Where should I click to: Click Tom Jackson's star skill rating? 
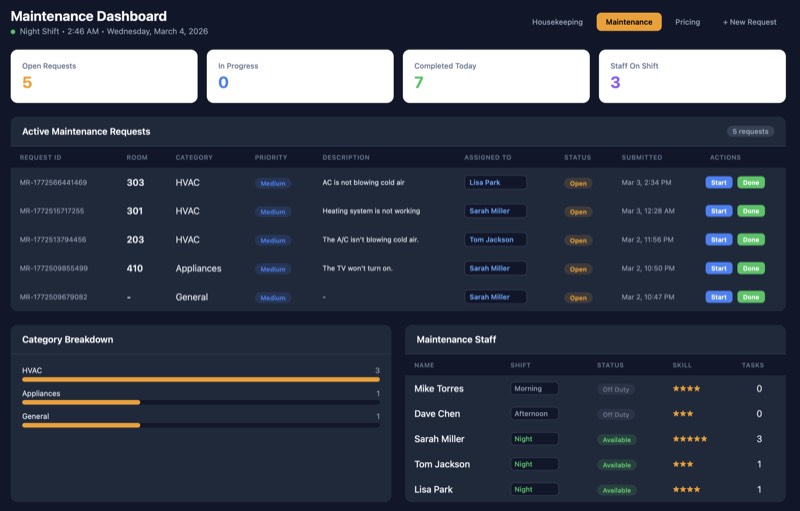pos(683,464)
